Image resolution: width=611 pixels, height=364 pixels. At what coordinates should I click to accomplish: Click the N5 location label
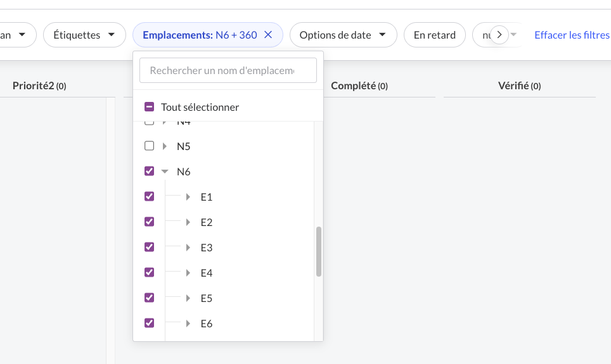(x=184, y=146)
